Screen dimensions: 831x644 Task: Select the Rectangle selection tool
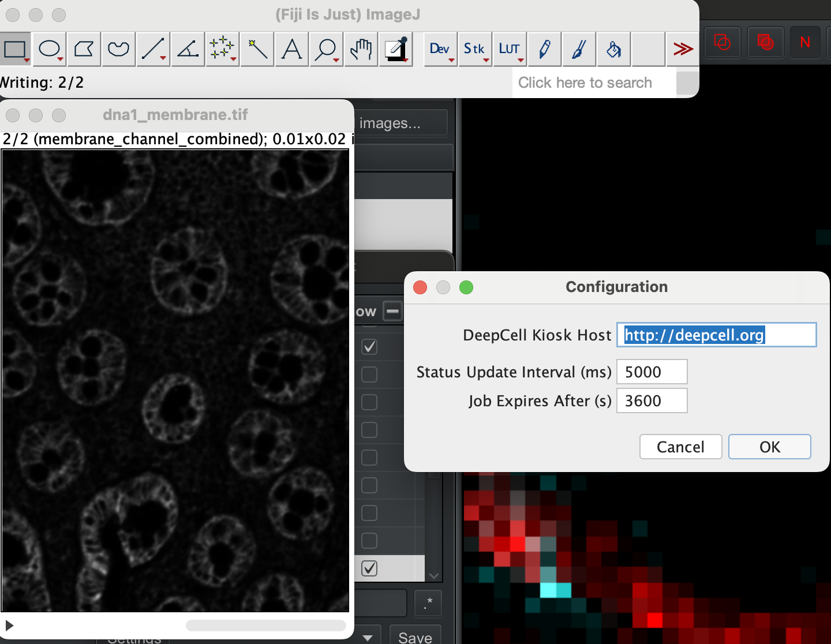[16, 50]
